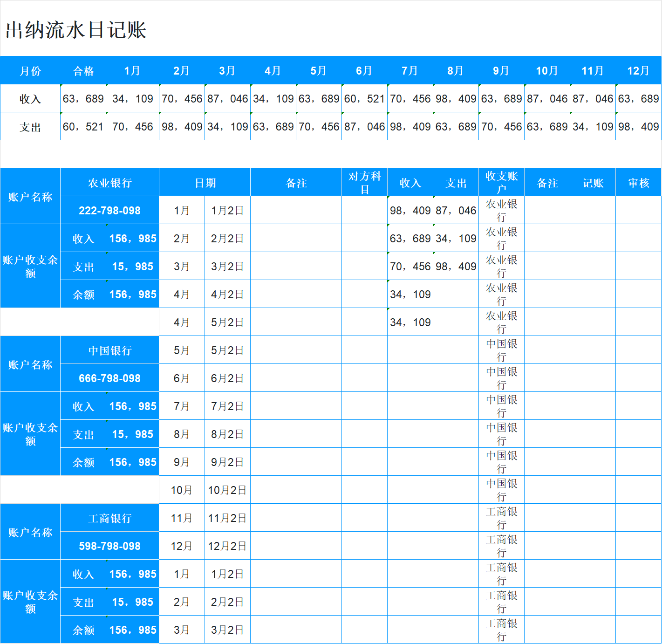Select the 1月2日 date cell

pos(228,210)
